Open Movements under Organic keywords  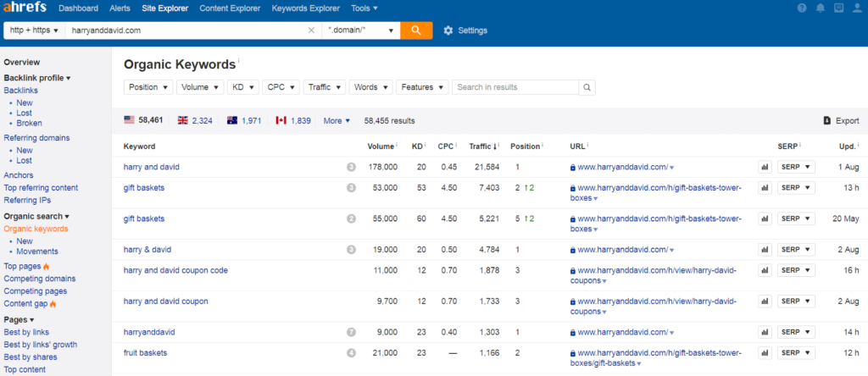point(37,252)
